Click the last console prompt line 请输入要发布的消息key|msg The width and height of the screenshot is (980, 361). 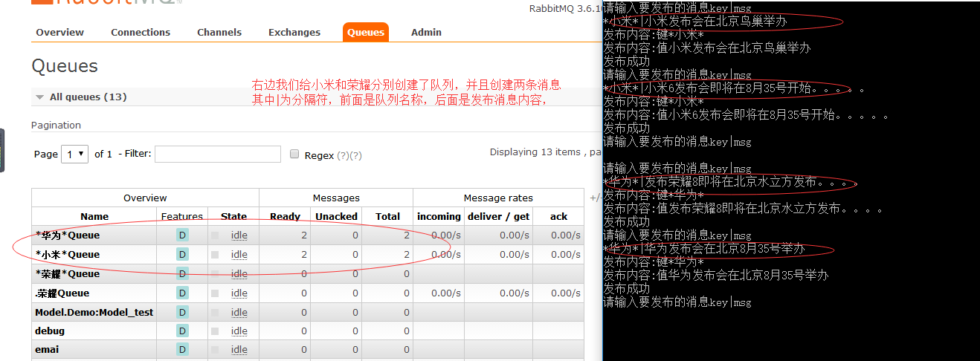point(677,302)
